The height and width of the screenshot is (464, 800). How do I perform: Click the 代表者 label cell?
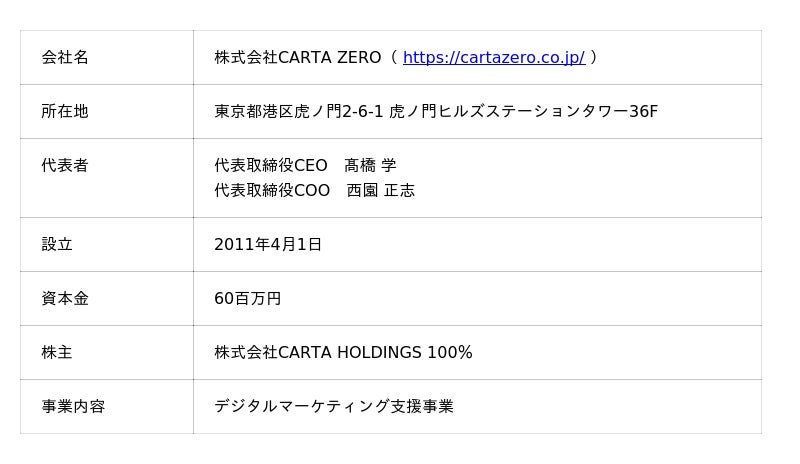pyautogui.click(x=65, y=166)
